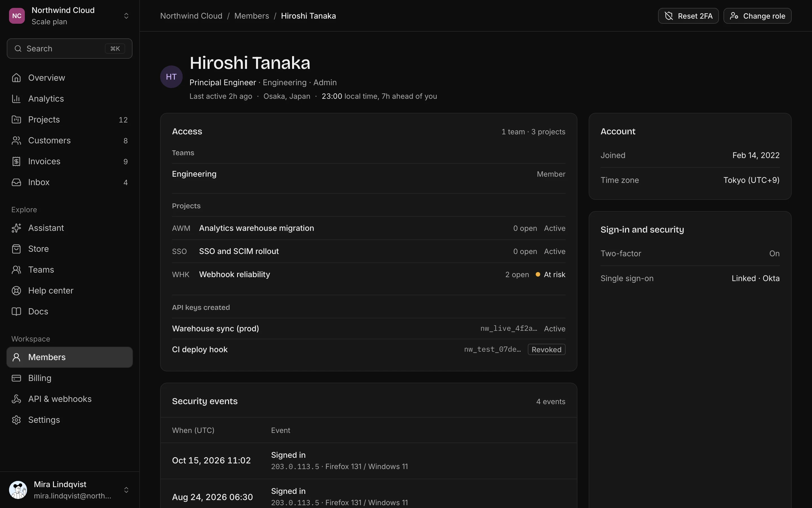812x508 pixels.
Task: Select the Warehouse sync (prod) API key
Action: click(369, 329)
